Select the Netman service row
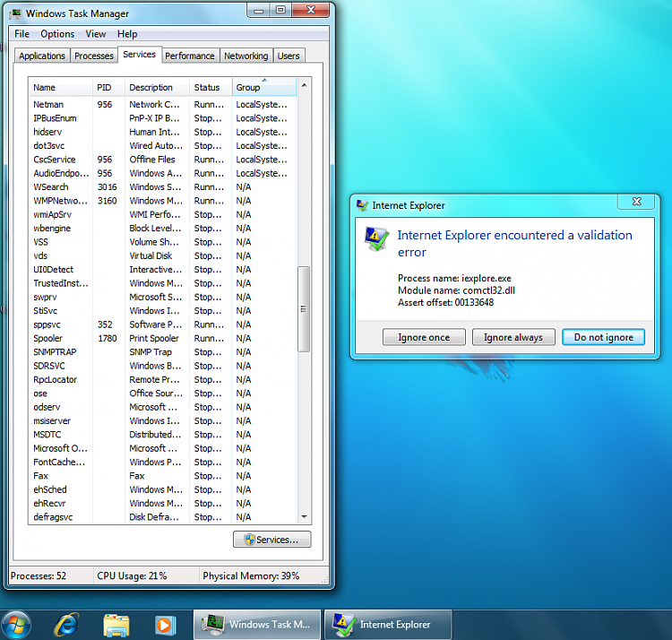The image size is (672, 640). (x=163, y=105)
